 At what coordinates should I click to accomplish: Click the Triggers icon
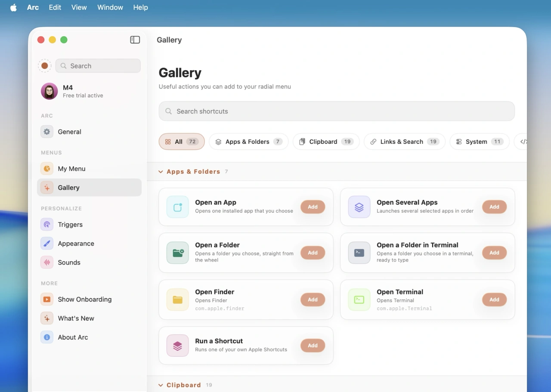[47, 225]
